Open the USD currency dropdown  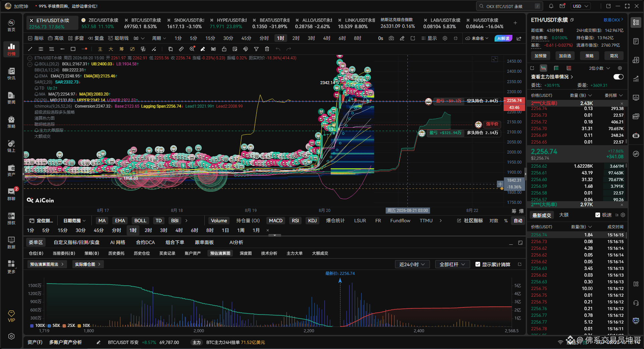(581, 6)
